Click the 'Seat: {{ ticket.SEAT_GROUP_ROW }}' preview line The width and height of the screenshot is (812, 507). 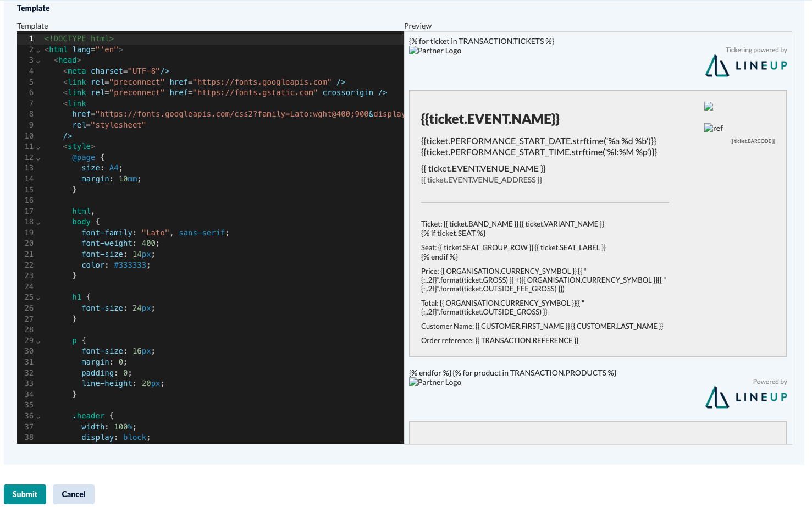pos(513,247)
